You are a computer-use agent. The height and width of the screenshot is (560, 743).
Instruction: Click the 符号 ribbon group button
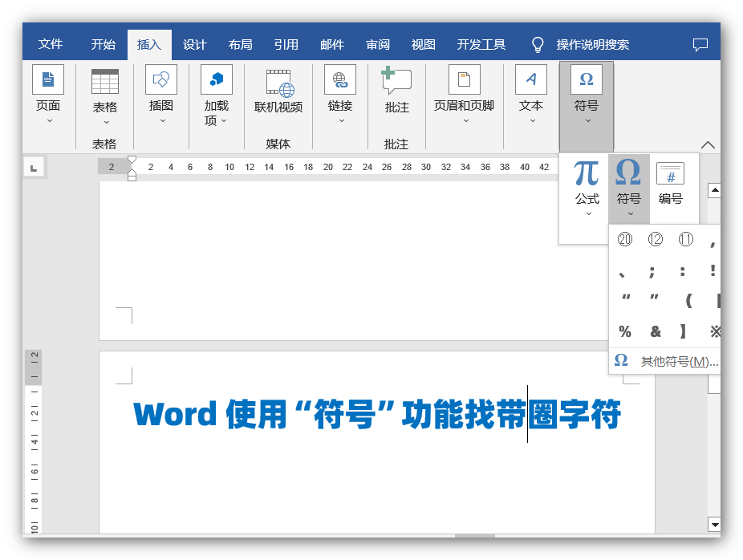click(587, 107)
